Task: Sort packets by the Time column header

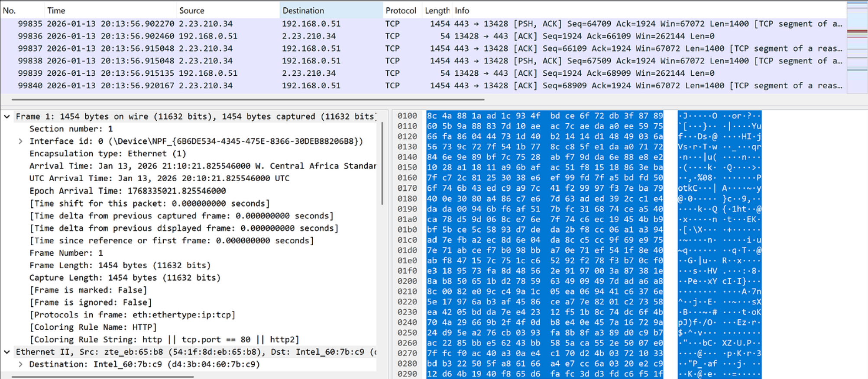Action: click(110, 10)
